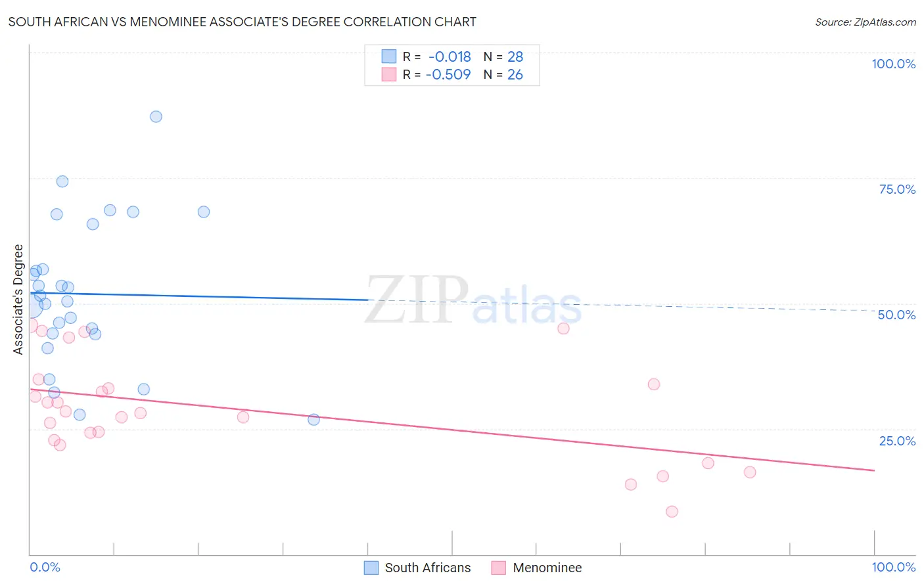This screenshot has width=924, height=586.
Task: Click the lowest pink data point near 8%
Action: click(672, 511)
